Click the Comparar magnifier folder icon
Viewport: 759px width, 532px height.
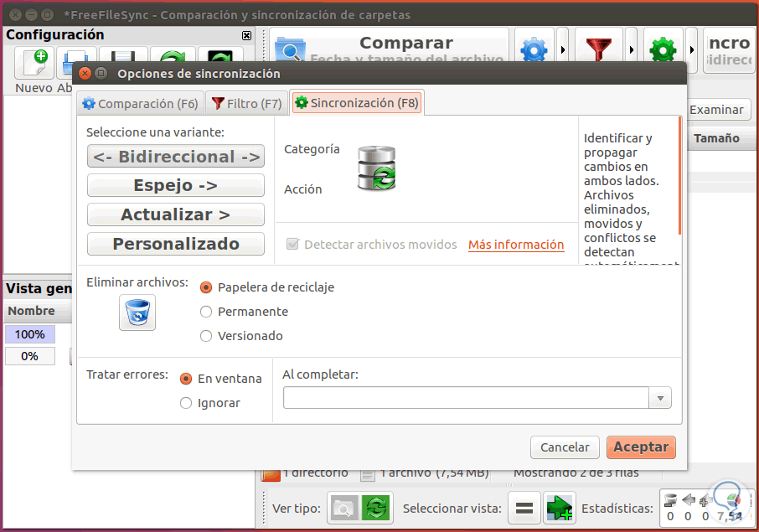290,49
